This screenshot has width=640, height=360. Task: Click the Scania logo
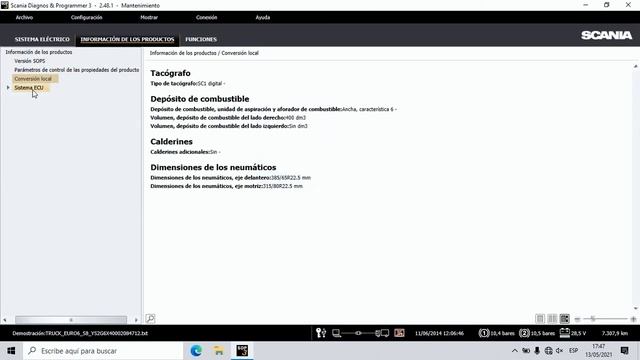pyautogui.click(x=607, y=35)
